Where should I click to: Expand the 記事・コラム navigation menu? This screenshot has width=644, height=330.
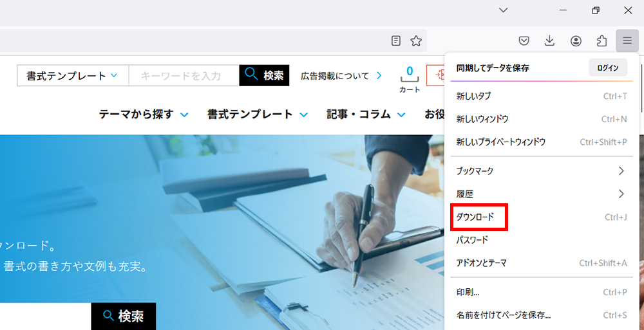[x=366, y=115]
